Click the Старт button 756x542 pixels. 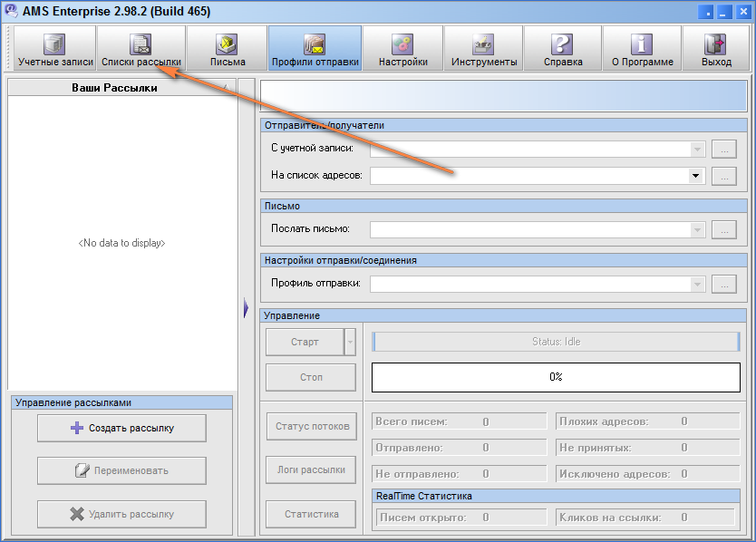305,342
